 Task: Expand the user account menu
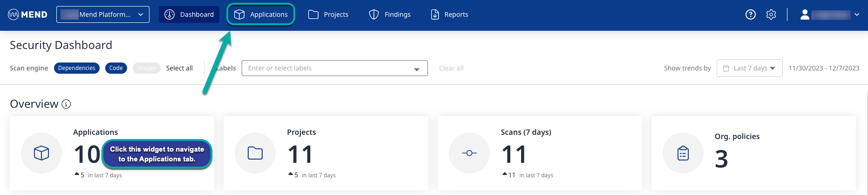[830, 14]
